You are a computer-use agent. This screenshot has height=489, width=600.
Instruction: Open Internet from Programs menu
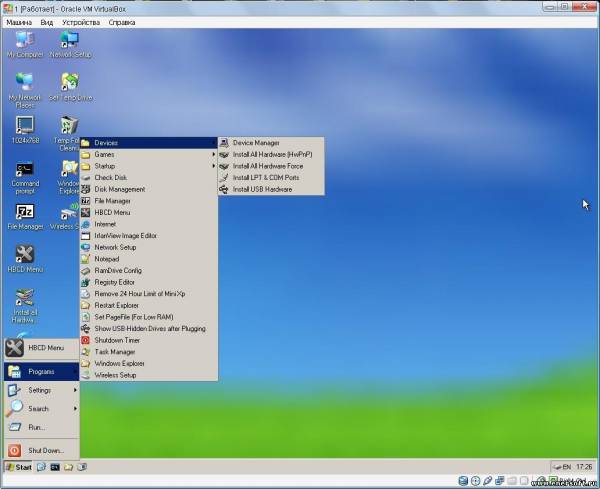(149, 224)
